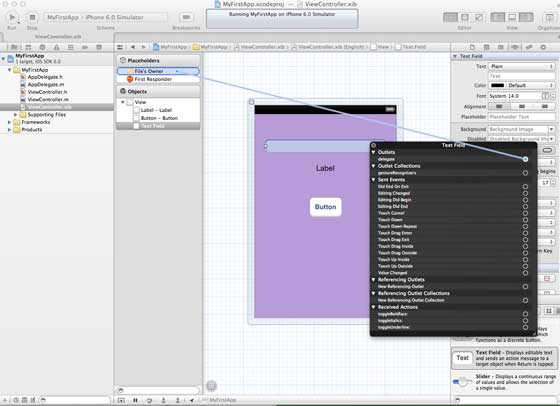Image resolution: width=560 pixels, height=406 pixels.
Task: Close the Text Field connections popup
Action: (374, 145)
